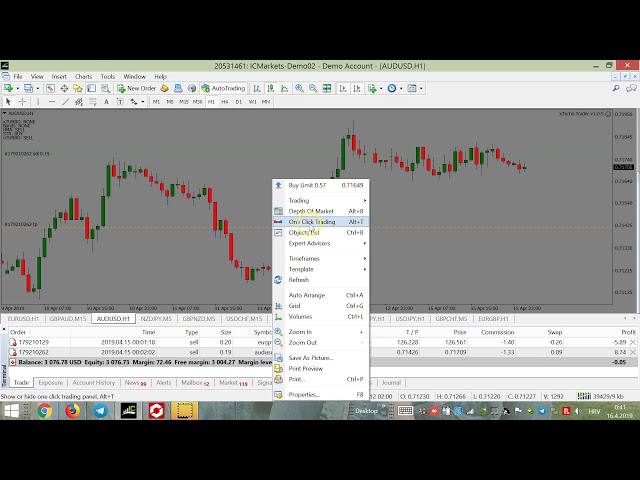Image resolution: width=640 pixels, height=480 pixels.
Task: Click Refresh in the context menu
Action: click(x=298, y=280)
